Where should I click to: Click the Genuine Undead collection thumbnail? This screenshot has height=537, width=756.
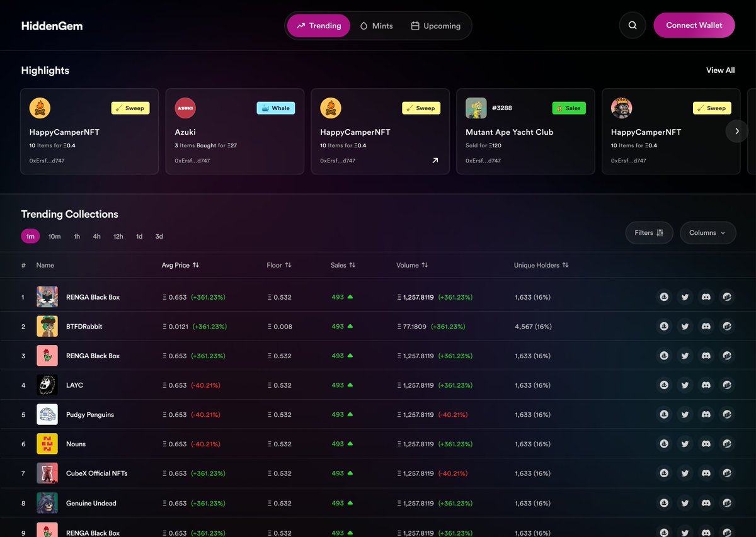point(47,503)
